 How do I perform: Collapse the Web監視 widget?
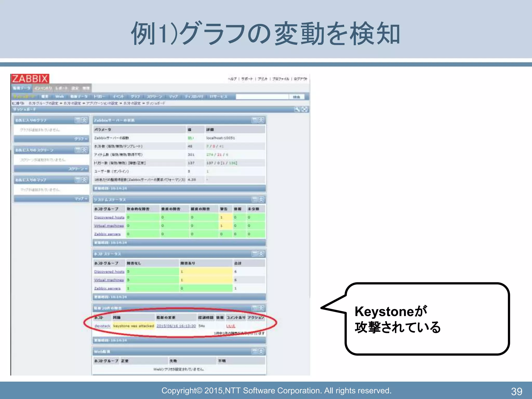pyautogui.click(x=261, y=351)
